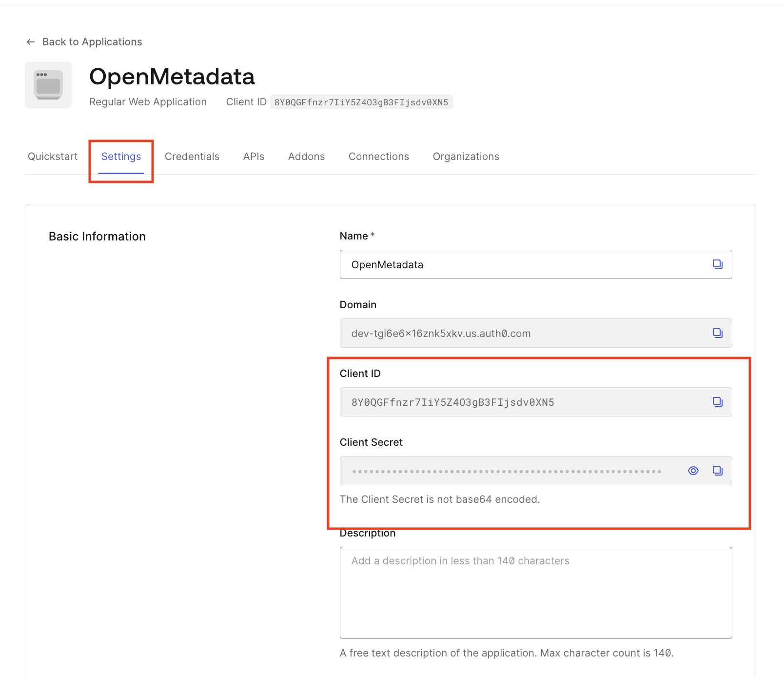Switch to the Credentials tab
This screenshot has height=676, width=784.
pos(192,157)
